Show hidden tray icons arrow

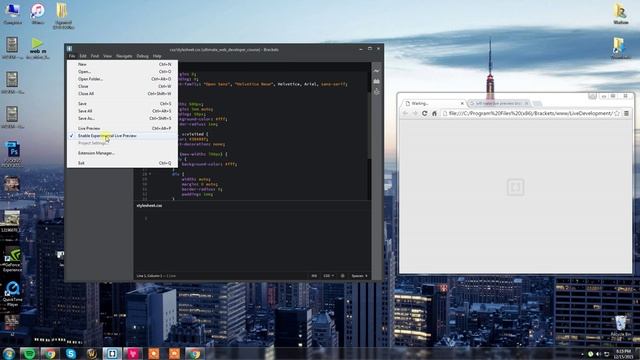point(582,354)
